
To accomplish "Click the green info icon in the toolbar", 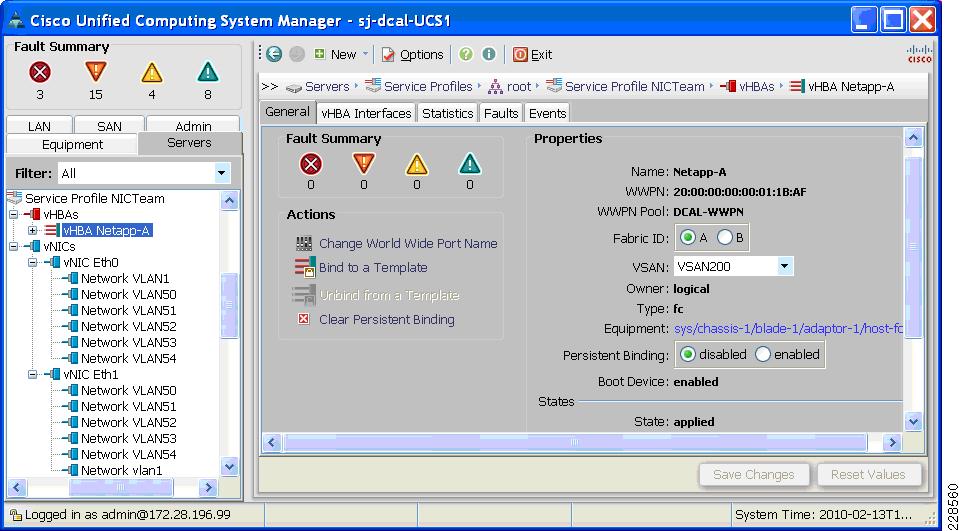I will (488, 54).
